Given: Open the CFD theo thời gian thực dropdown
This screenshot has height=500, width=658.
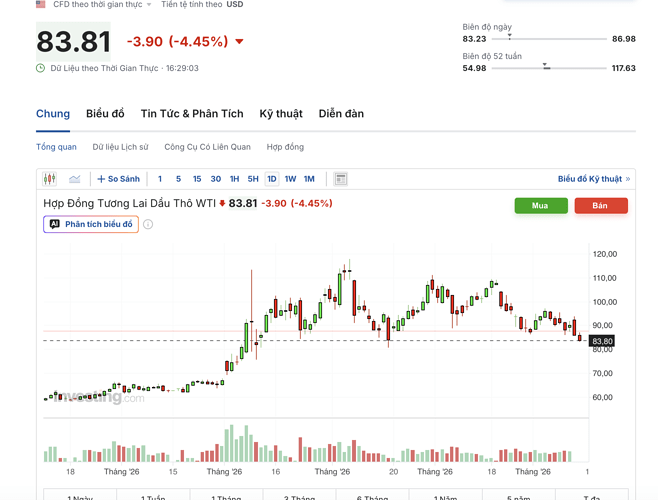Looking at the screenshot, I should [102, 4].
